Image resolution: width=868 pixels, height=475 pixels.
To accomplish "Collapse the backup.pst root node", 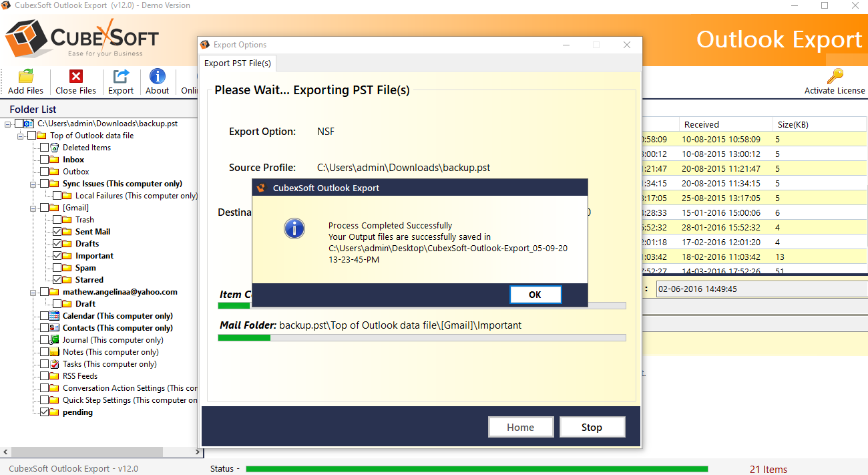I will pos(8,124).
